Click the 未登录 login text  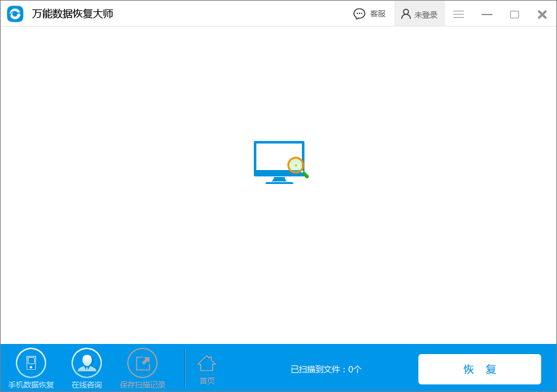[426, 15]
